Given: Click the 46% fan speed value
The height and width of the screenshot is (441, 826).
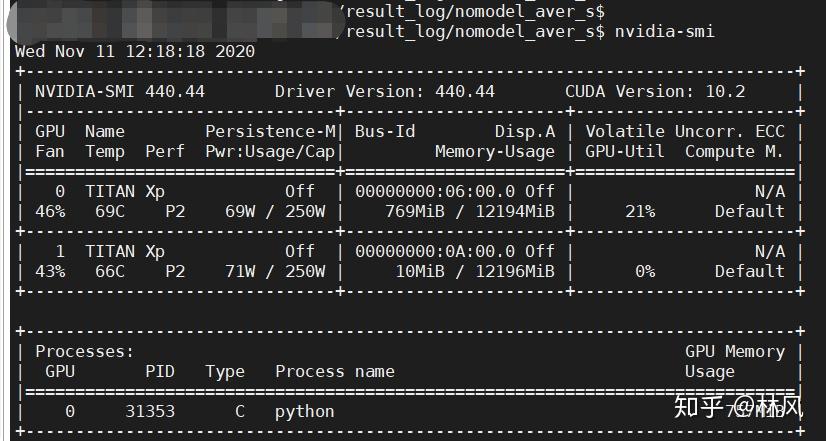Looking at the screenshot, I should click(x=50, y=211).
